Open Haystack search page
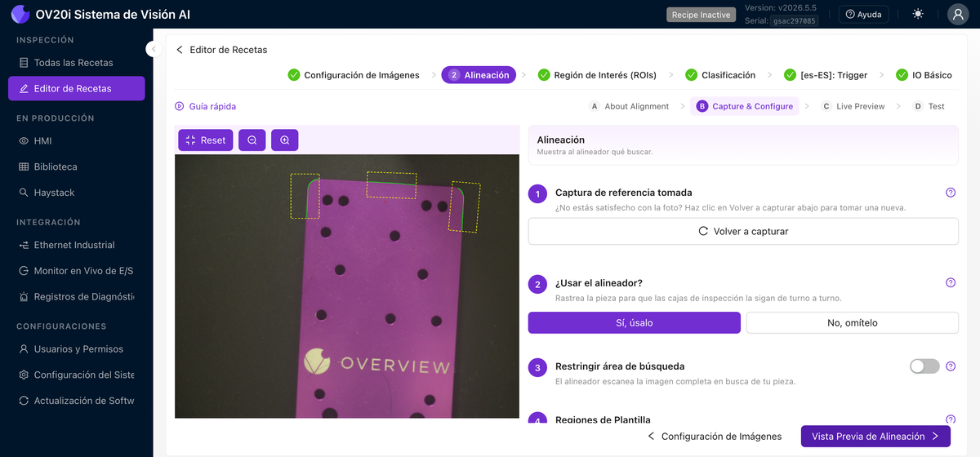Screen dimensions: 980x457 pyautogui.click(x=76, y=193)
